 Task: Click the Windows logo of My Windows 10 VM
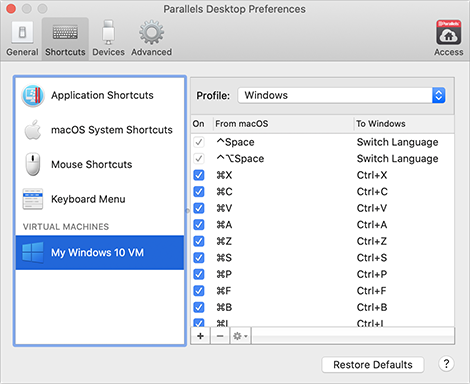33,253
